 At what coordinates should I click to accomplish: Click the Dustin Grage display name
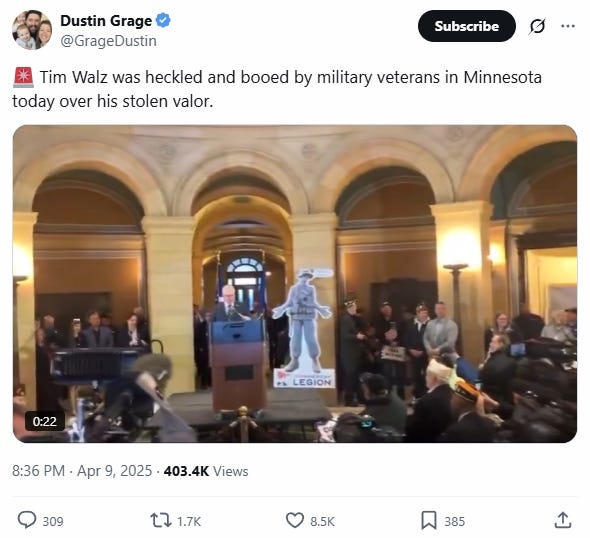click(x=106, y=21)
